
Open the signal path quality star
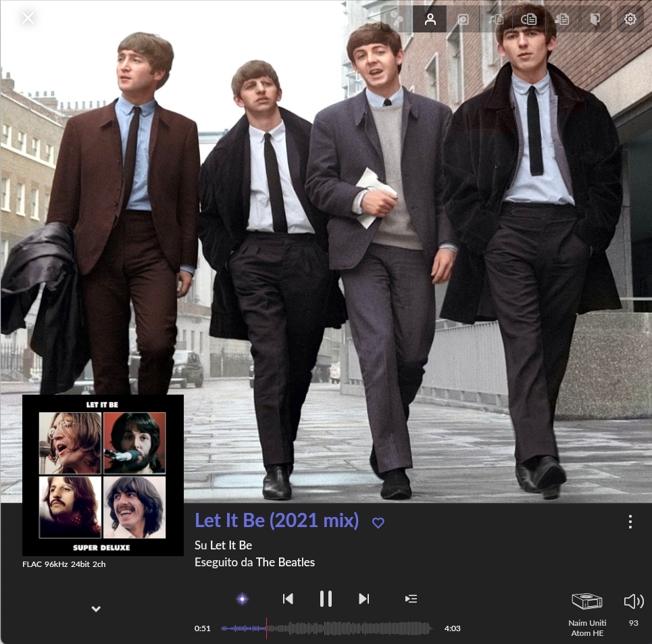243,599
